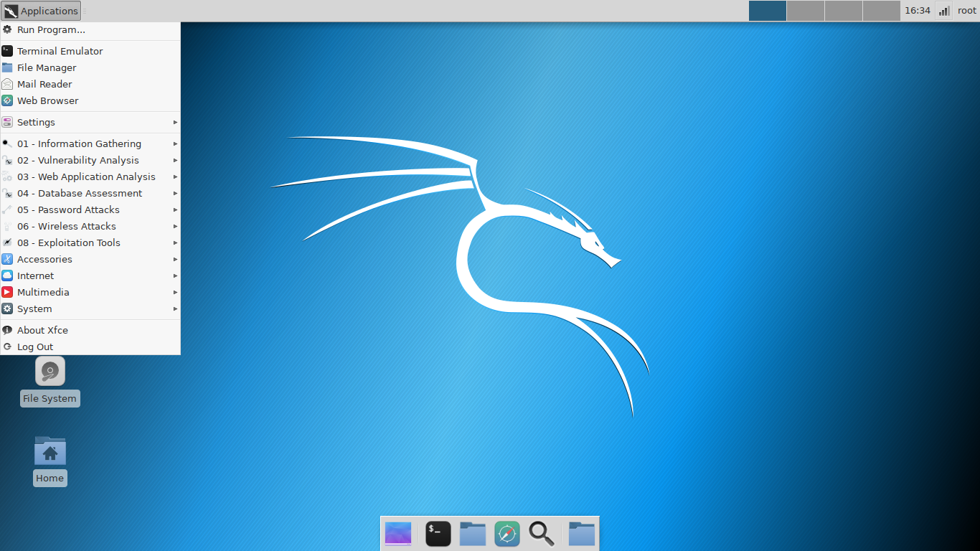Click the show desktop icon in the dock
980x551 pixels.
click(x=398, y=534)
